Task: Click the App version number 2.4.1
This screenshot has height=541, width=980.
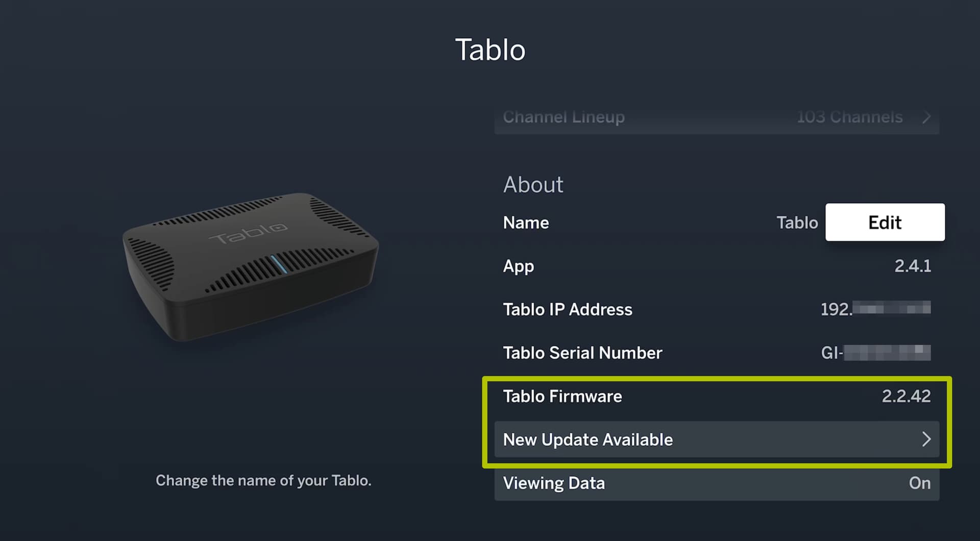Action: point(913,266)
